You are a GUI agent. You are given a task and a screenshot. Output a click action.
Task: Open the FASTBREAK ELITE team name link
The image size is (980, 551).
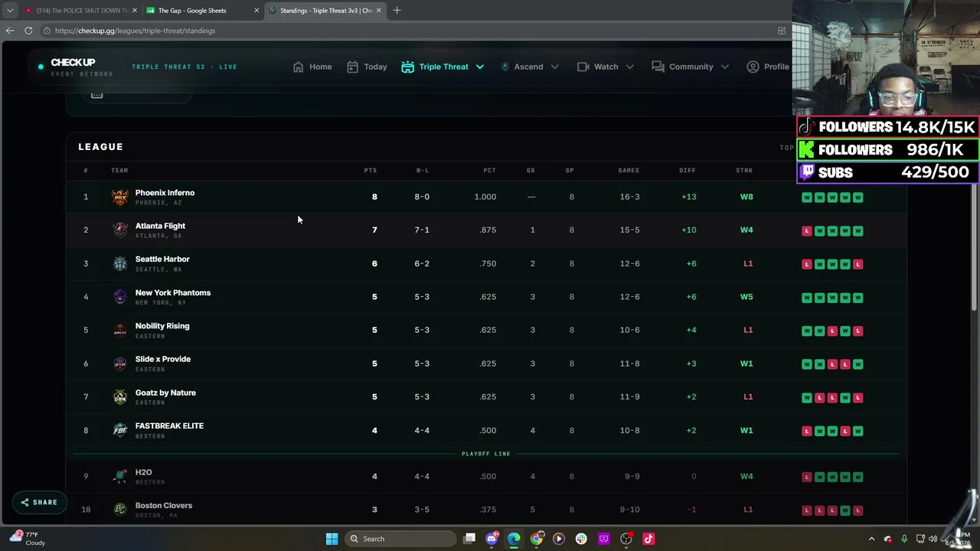(169, 426)
